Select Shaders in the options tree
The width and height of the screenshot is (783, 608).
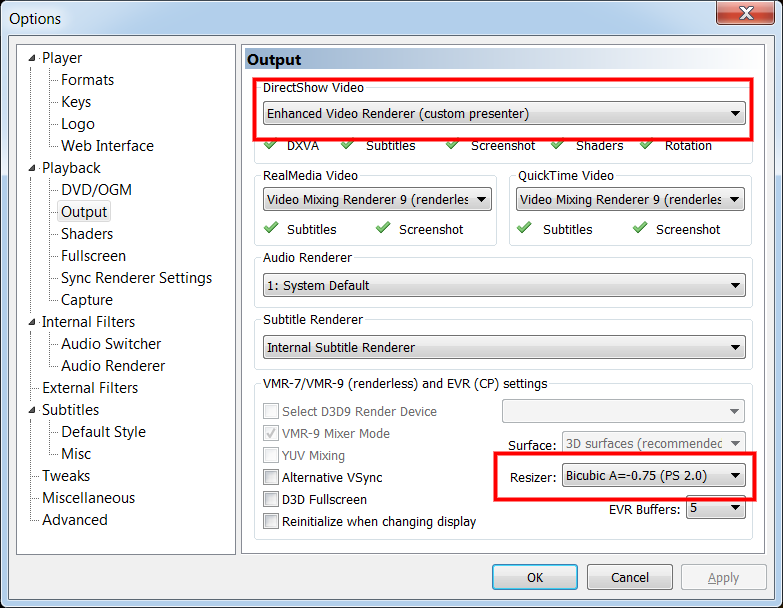(x=87, y=234)
